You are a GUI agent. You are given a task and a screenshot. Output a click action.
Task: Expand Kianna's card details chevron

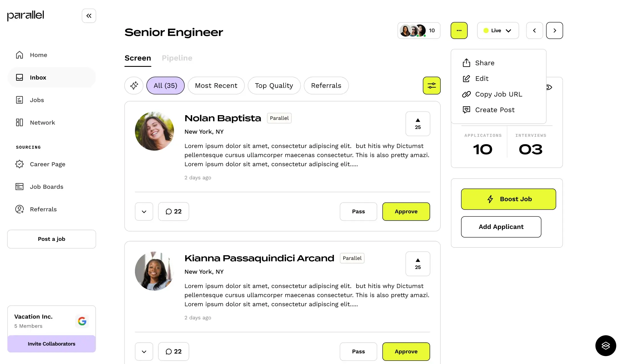click(144, 351)
